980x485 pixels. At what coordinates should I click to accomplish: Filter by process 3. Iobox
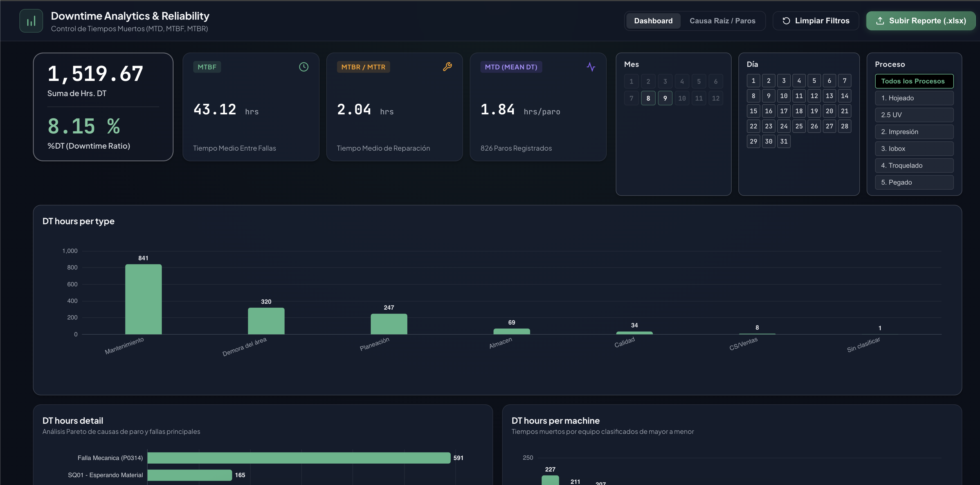[x=914, y=149]
